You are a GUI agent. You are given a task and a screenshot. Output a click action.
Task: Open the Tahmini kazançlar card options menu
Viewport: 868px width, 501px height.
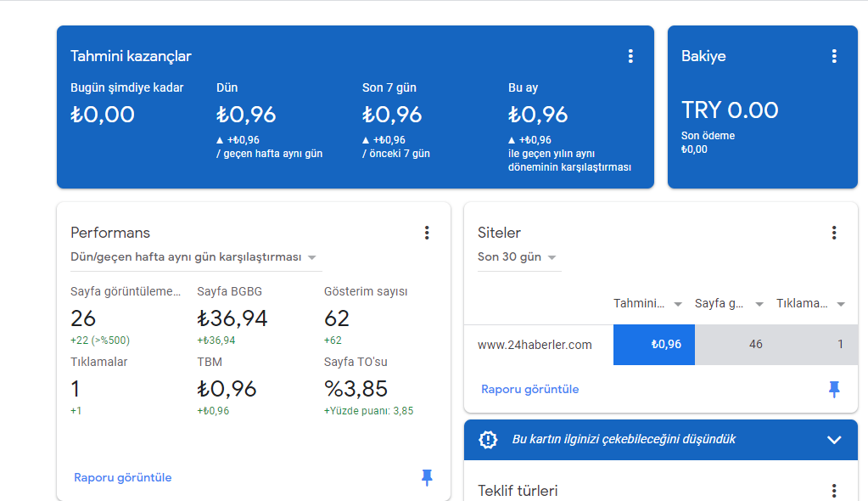tap(630, 56)
